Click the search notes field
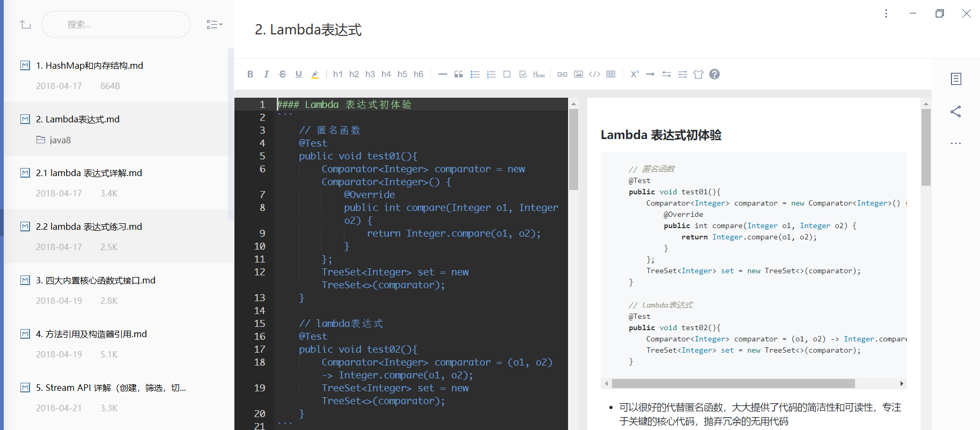This screenshot has width=980, height=430. [x=116, y=24]
